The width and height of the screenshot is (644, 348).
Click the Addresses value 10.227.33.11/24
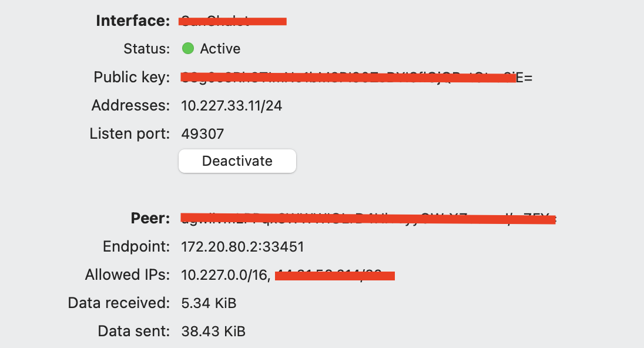232,106
